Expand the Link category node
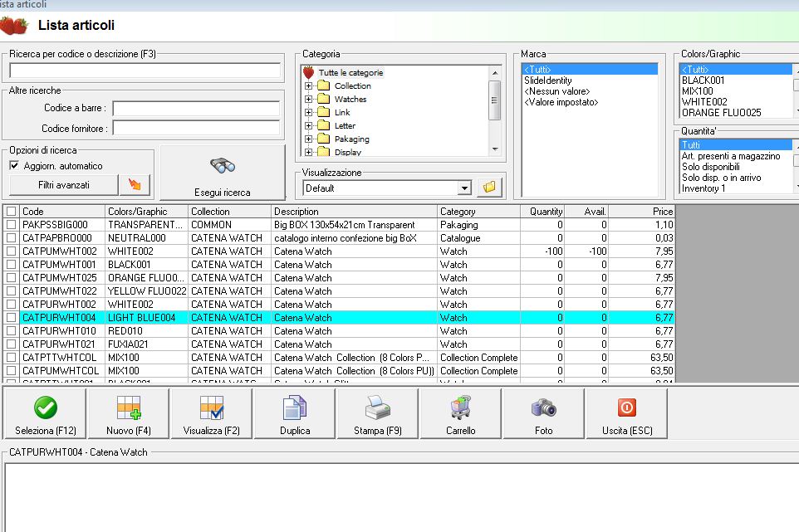Image resolution: width=799 pixels, height=532 pixels. pyautogui.click(x=308, y=112)
